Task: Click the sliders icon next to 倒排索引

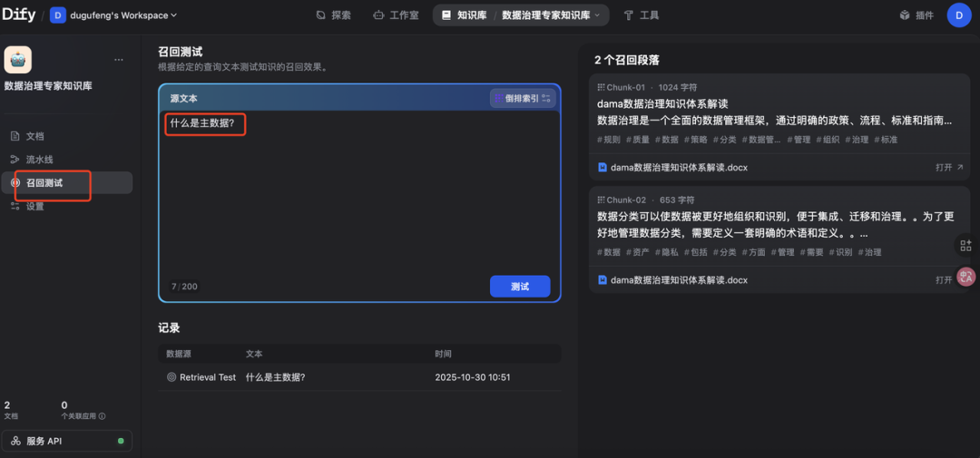Action: 546,98
